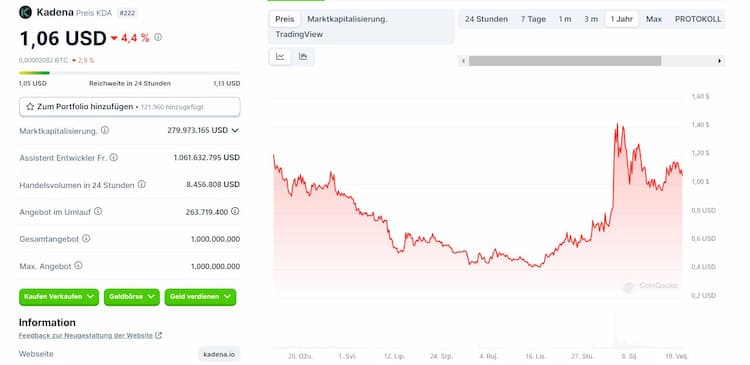Expand the Marktkapitalisierung value chevron
The height and width of the screenshot is (365, 750).
click(235, 130)
